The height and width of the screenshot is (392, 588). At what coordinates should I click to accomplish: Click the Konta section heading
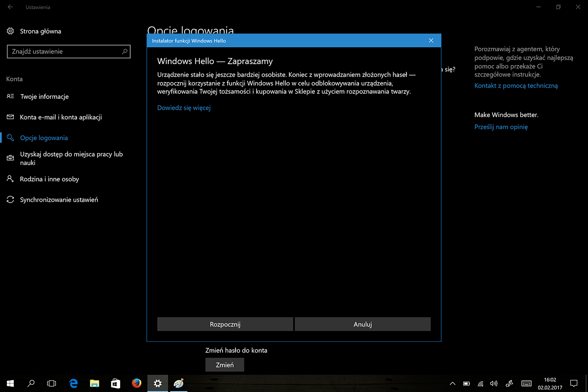click(14, 79)
